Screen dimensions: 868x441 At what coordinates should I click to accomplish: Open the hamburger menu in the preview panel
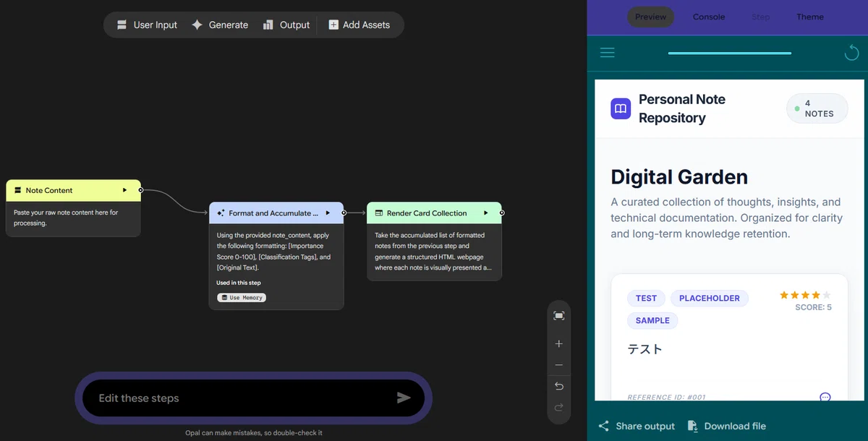pos(608,53)
